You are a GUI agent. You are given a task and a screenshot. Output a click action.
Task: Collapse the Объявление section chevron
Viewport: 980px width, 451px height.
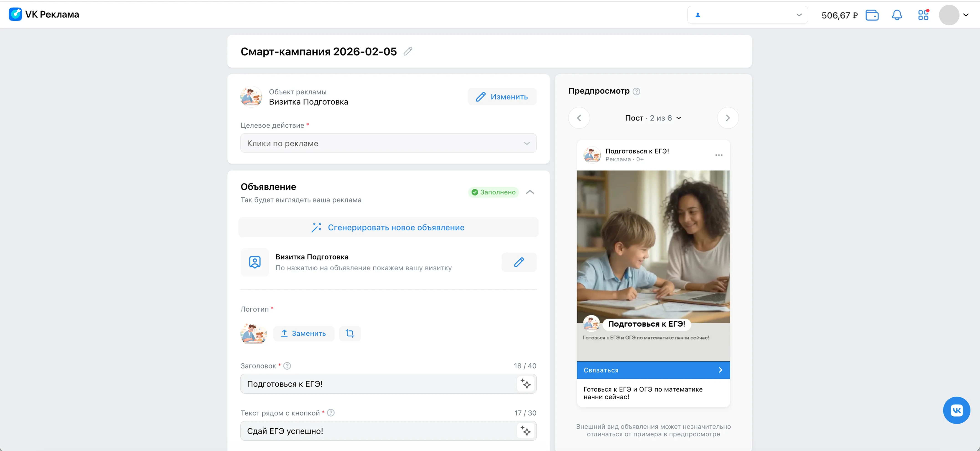(530, 192)
